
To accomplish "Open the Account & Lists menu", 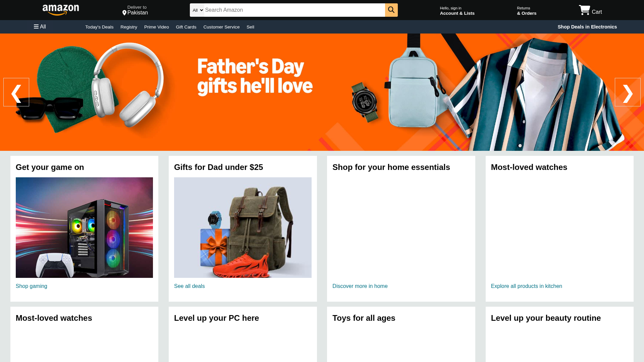I will [x=457, y=11].
